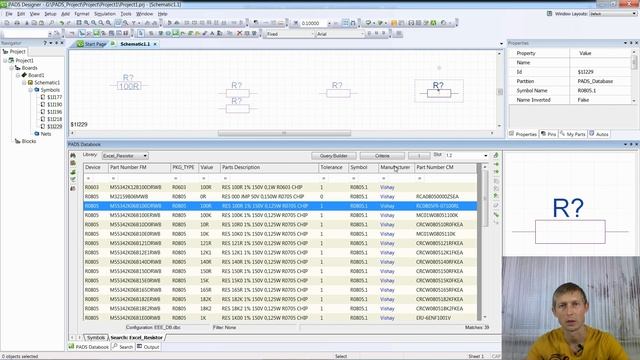The width and height of the screenshot is (640, 360).
Task: Open the File menu
Action: [9, 13]
